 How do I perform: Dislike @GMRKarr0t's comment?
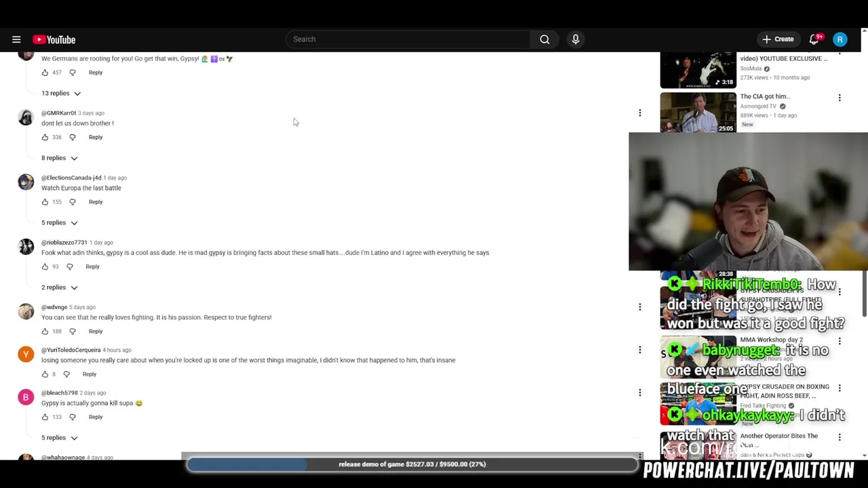(x=73, y=137)
